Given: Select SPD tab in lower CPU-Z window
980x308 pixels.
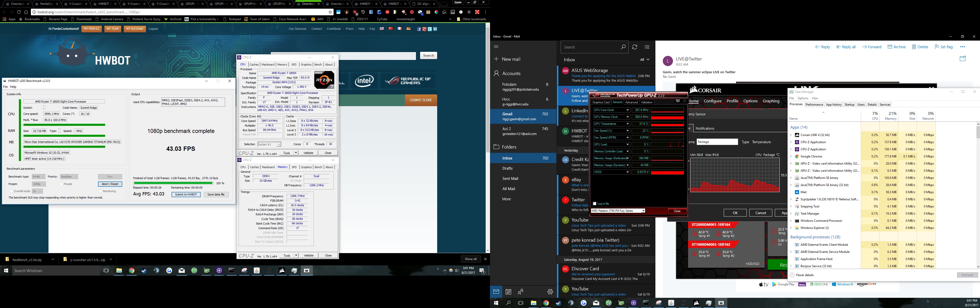Looking at the screenshot, I should (x=294, y=167).
